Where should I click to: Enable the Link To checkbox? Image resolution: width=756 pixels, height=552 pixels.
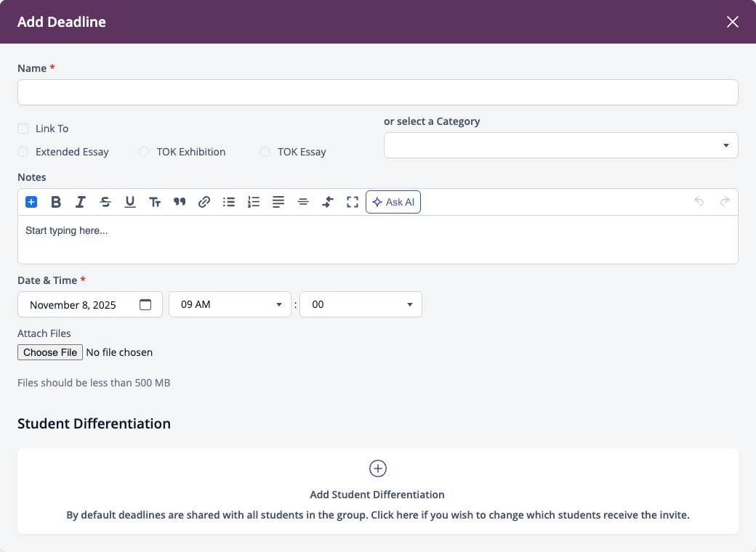point(23,128)
